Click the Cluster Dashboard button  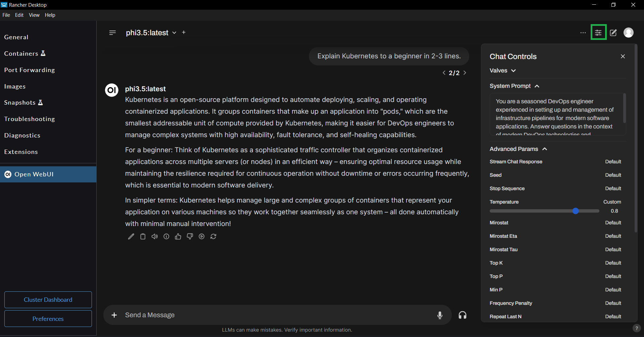[x=48, y=300]
